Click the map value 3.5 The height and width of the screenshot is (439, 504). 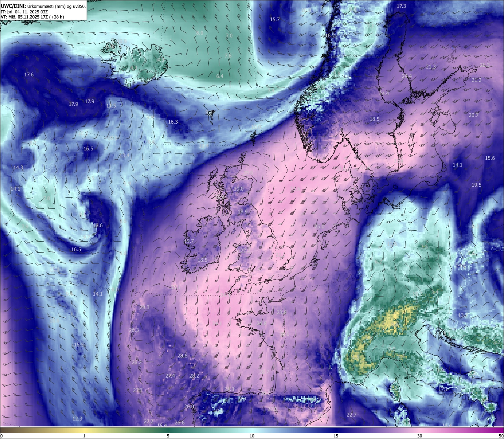(x=424, y=247)
